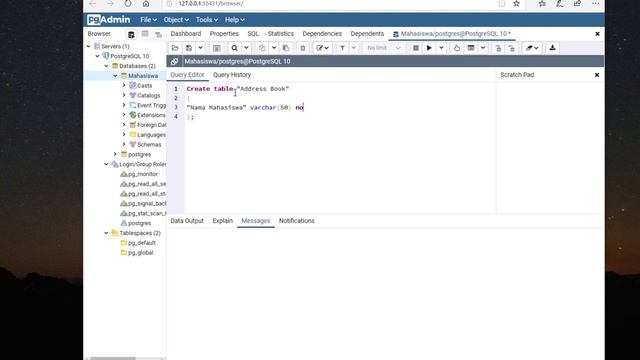
Task: Click the browser home button
Action: coord(146,4)
